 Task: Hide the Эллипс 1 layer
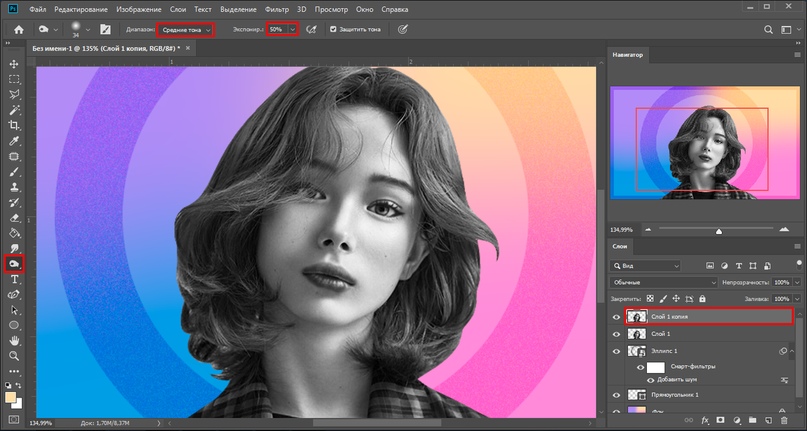[x=616, y=351]
